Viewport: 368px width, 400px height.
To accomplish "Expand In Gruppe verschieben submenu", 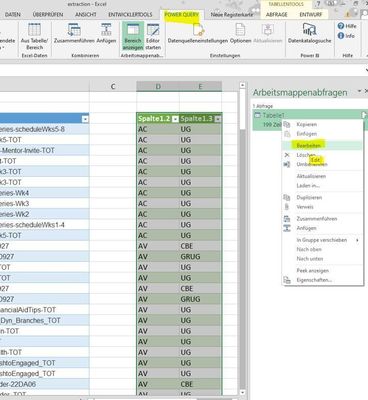I will [322, 240].
